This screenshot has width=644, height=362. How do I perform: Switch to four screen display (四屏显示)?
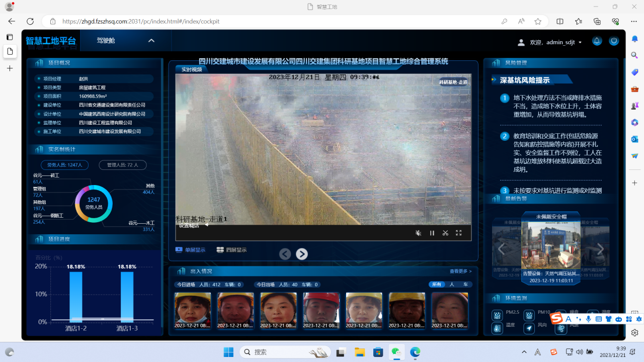point(231,250)
